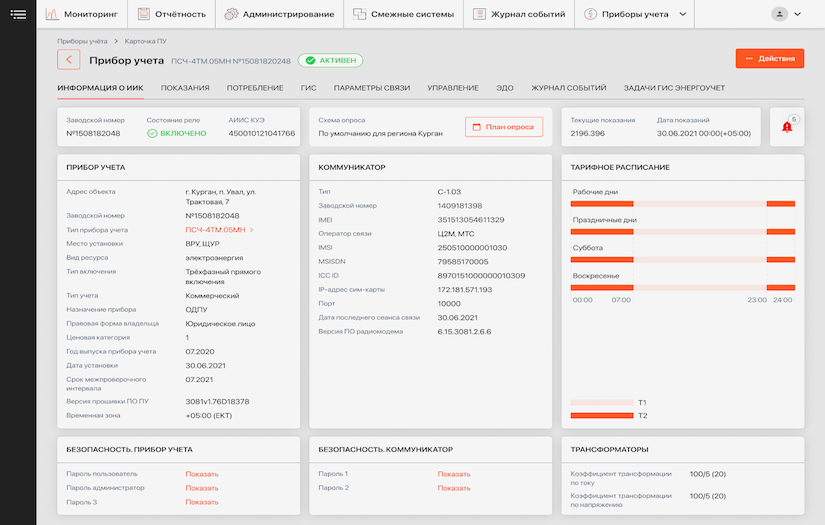Click the Приборы учёта breadcrumb link

point(82,41)
